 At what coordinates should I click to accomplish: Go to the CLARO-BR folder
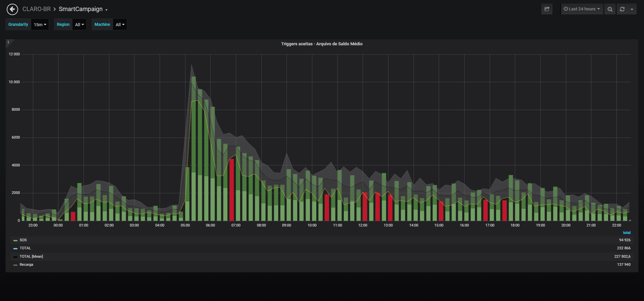coord(37,9)
